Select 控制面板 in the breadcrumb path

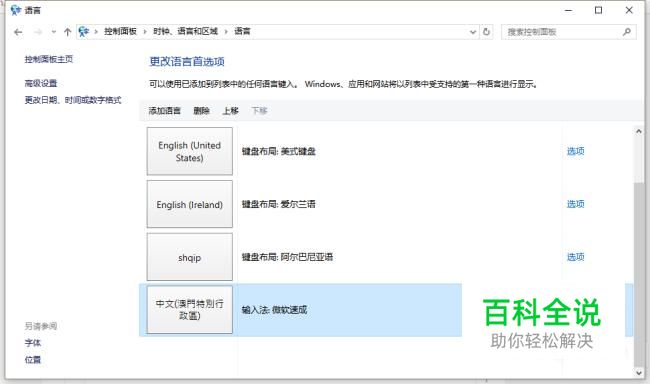pyautogui.click(x=120, y=32)
